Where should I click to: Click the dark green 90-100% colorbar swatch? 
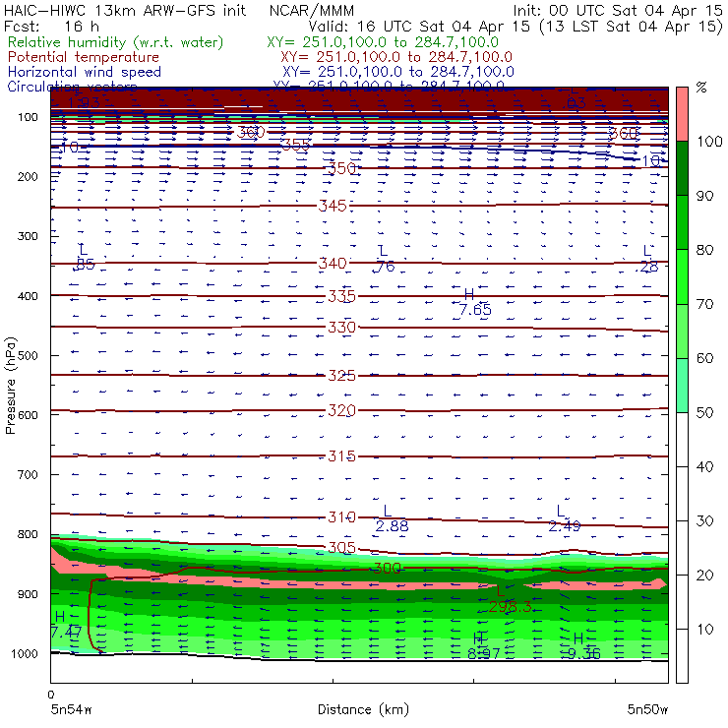pos(682,168)
